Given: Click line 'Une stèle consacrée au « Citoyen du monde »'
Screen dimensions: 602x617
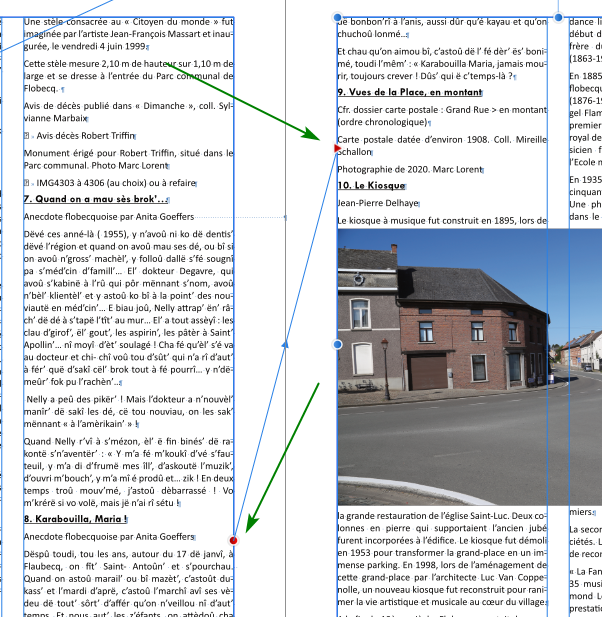Looking at the screenshot, I should [x=128, y=22].
